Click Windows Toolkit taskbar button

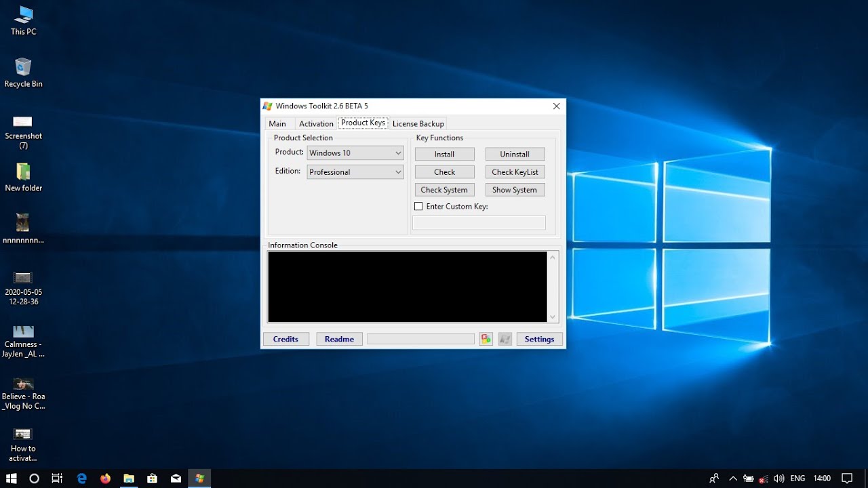click(199, 479)
